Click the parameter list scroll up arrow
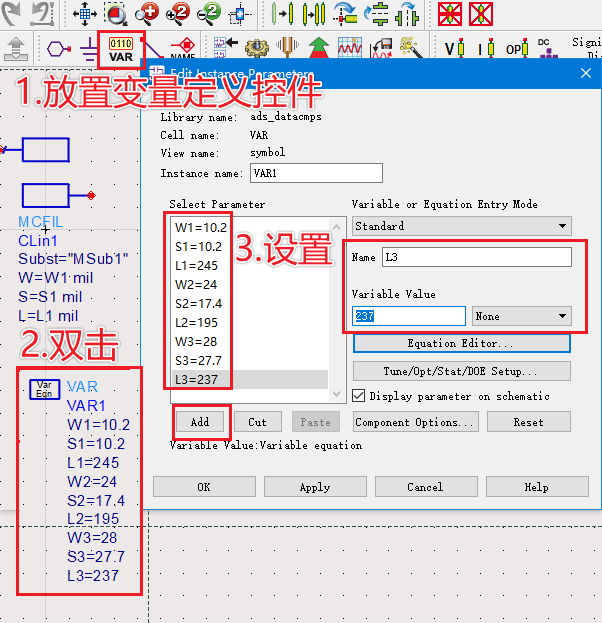602x623 pixels. pos(337,227)
